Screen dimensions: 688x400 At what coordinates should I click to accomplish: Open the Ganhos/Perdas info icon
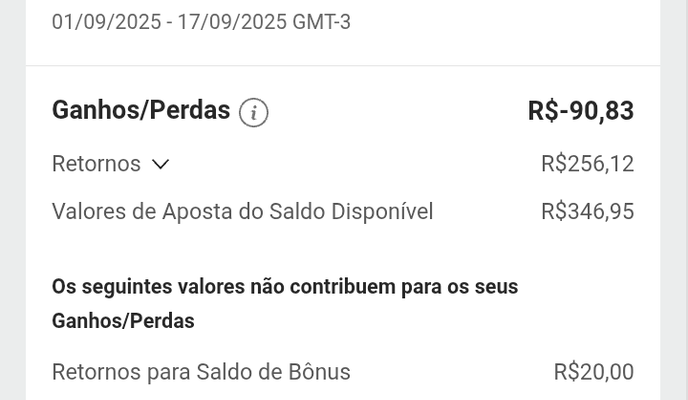pyautogui.click(x=254, y=112)
